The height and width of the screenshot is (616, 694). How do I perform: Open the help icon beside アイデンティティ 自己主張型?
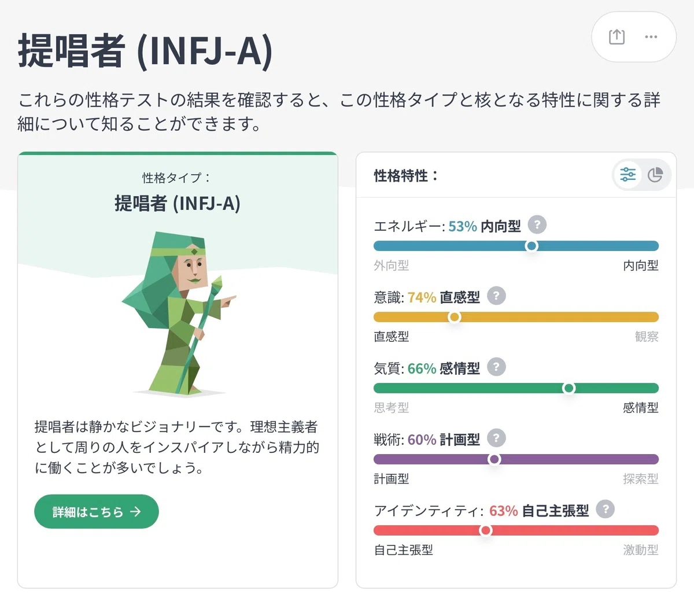(x=605, y=509)
